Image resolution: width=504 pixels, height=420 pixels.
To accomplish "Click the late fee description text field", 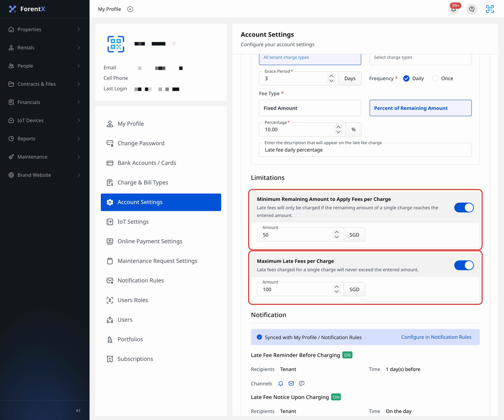I will [x=365, y=150].
